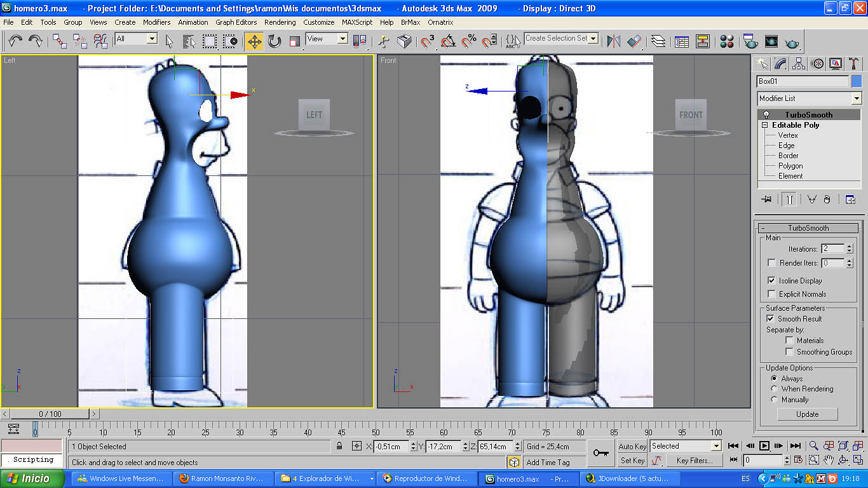Click the Mirror tool icon
The height and width of the screenshot is (488, 868).
point(614,41)
